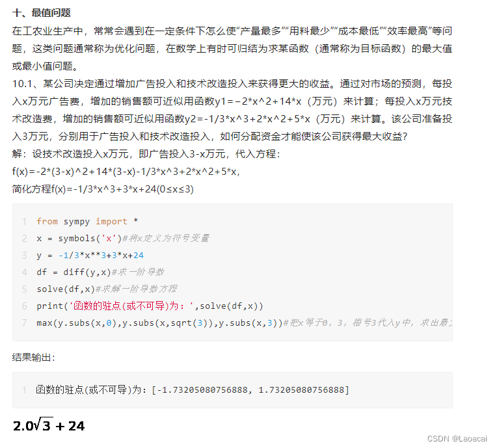Click line number 7 in code block
The height and width of the screenshot is (448, 497).
(x=25, y=323)
